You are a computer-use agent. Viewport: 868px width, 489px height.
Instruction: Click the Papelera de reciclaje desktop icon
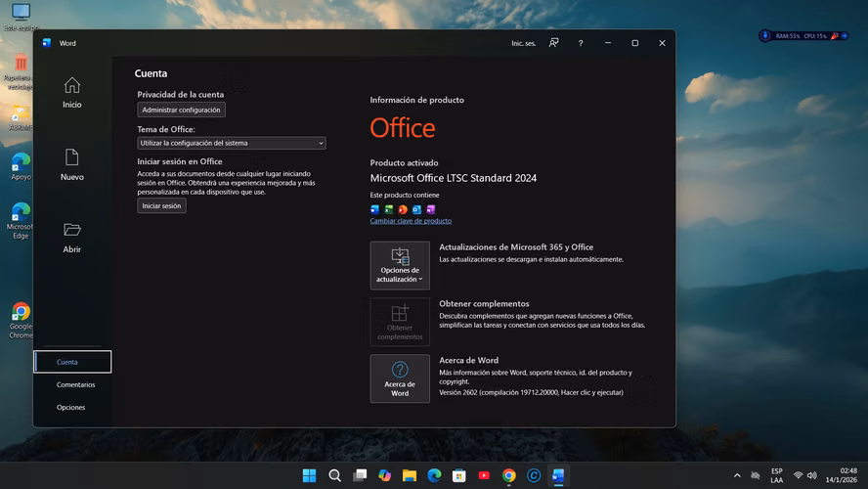[19, 70]
